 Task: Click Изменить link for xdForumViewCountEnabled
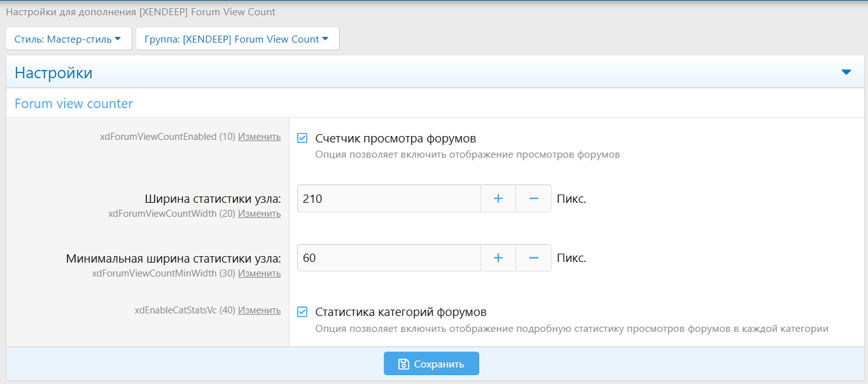point(259,137)
